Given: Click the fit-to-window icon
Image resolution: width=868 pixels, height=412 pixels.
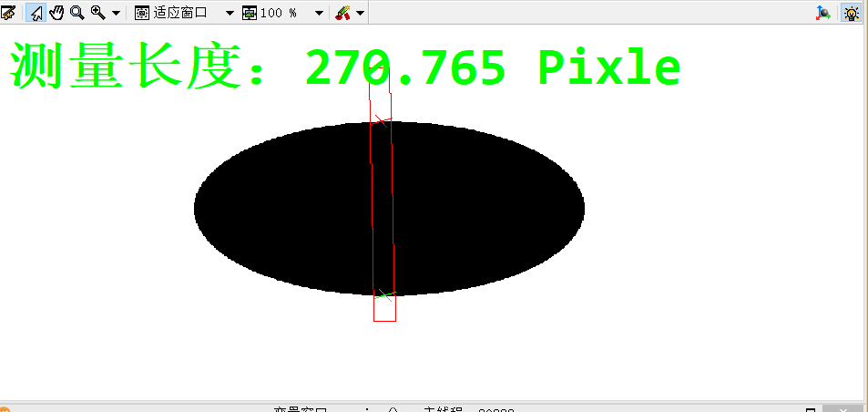Looking at the screenshot, I should (x=142, y=14).
